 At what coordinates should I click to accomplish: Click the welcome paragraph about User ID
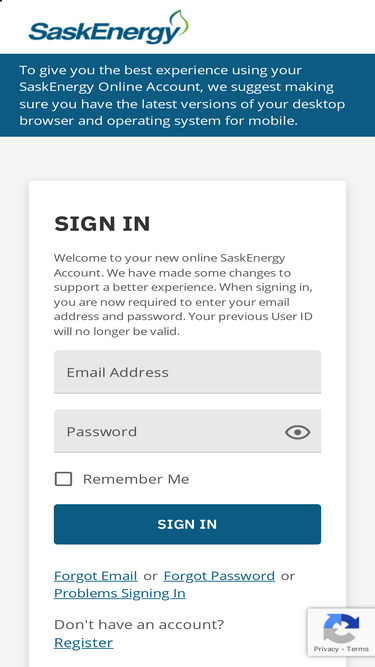183,294
